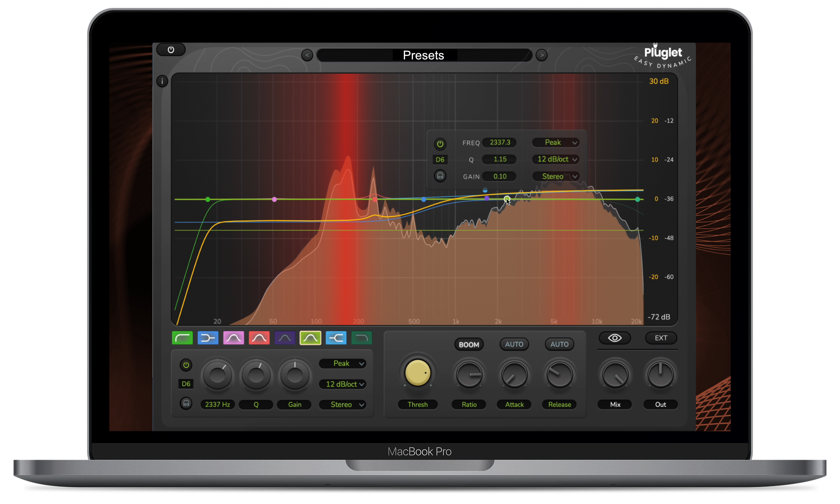Image resolution: width=840 pixels, height=504 pixels.
Task: Toggle the plugin power button top-left
Action: [171, 50]
